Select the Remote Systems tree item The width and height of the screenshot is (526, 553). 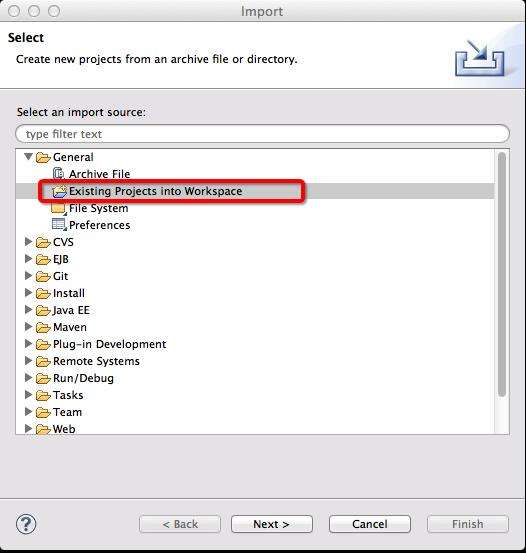point(96,361)
